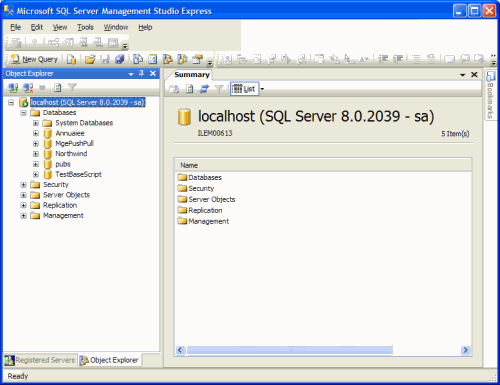Image resolution: width=500 pixels, height=385 pixels.
Task: Click the Synchronize arrows in Summary toolbar
Action: tap(204, 89)
